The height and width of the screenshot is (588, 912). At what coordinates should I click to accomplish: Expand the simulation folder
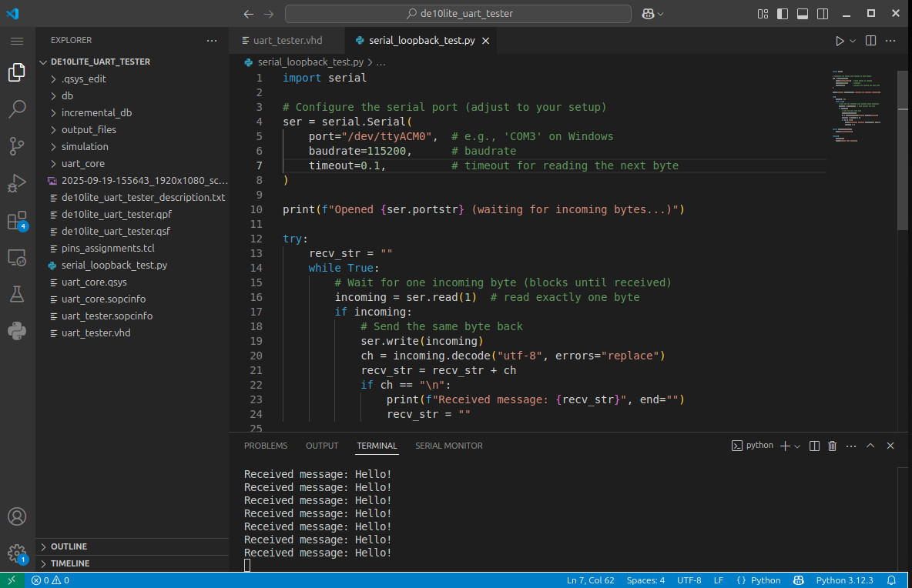(85, 146)
